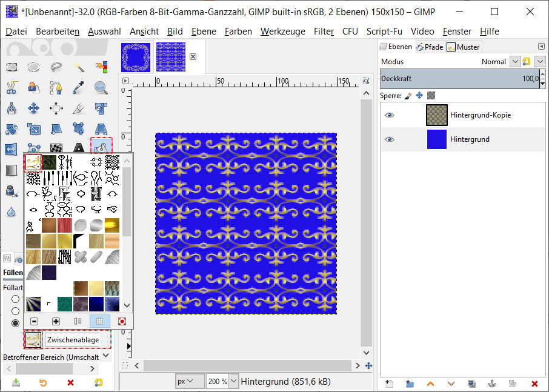Select the top fill type radio button
The height and width of the screenshot is (392, 549).
pyautogui.click(x=15, y=299)
